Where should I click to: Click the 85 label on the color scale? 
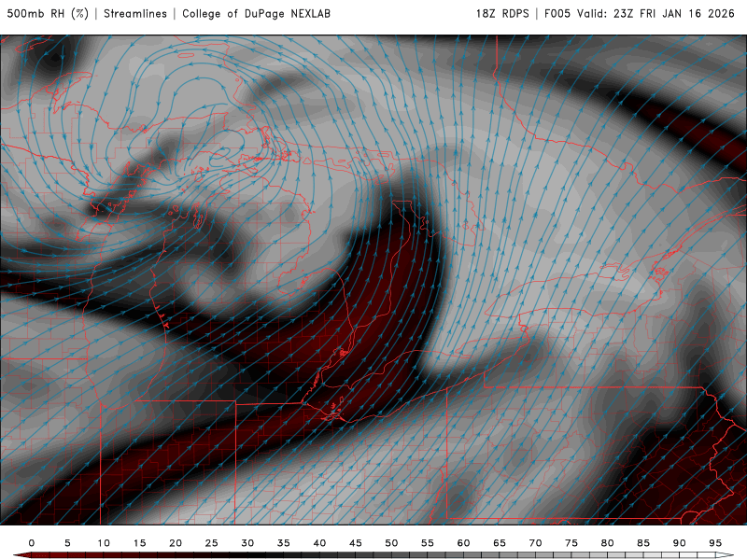coord(643,543)
